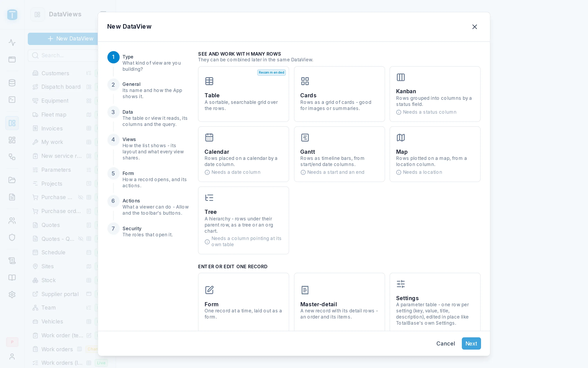Click the Form pencil icon
Image resolution: width=588 pixels, height=368 pixels.
[209, 290]
